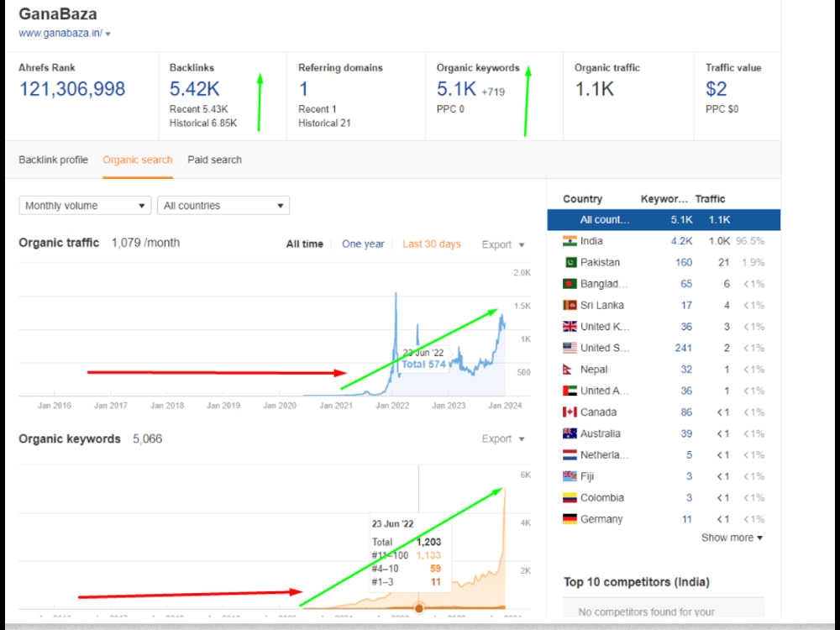840x630 pixels.
Task: Click the Country column header
Action: point(582,199)
